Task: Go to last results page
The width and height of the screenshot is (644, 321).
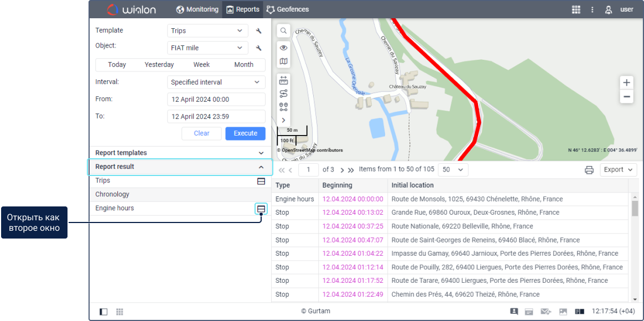Action: click(351, 170)
